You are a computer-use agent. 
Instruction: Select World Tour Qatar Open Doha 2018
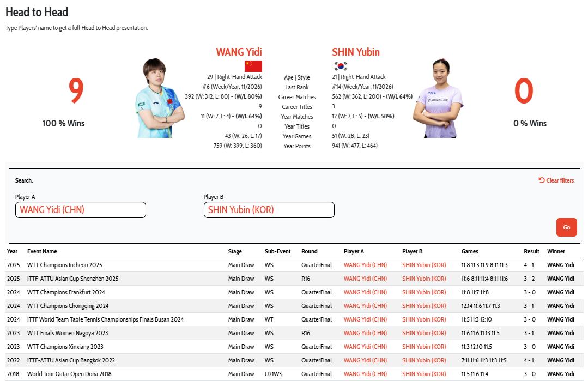click(x=69, y=374)
